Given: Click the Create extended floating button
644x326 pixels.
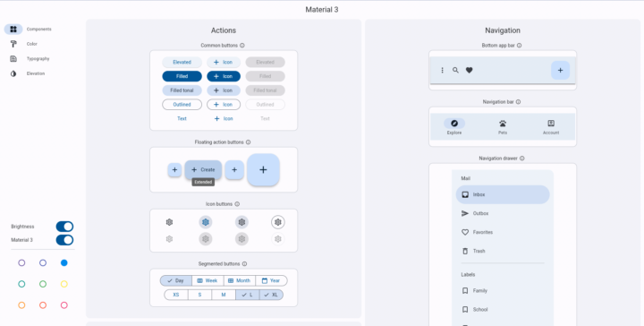Looking at the screenshot, I should pos(203,170).
